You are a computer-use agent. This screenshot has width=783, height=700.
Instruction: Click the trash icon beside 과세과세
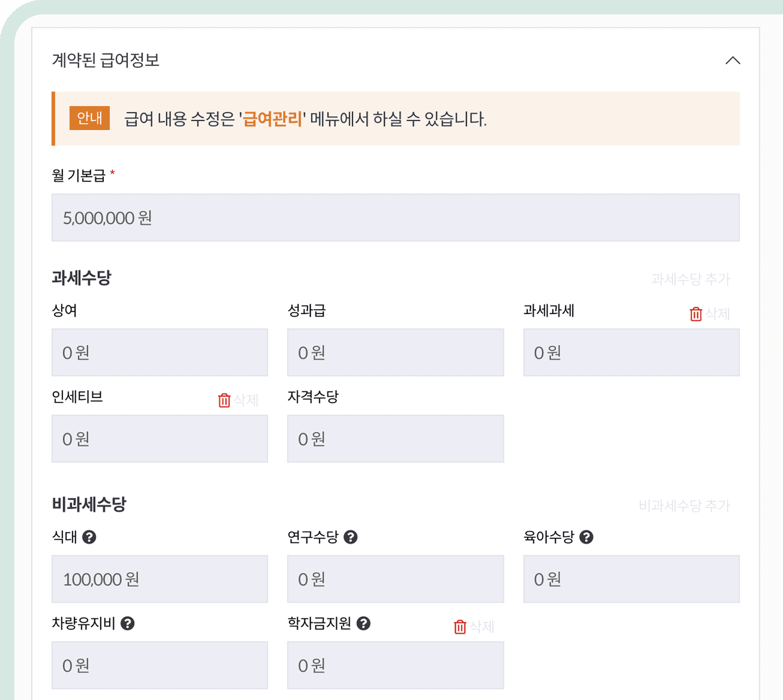coord(696,314)
